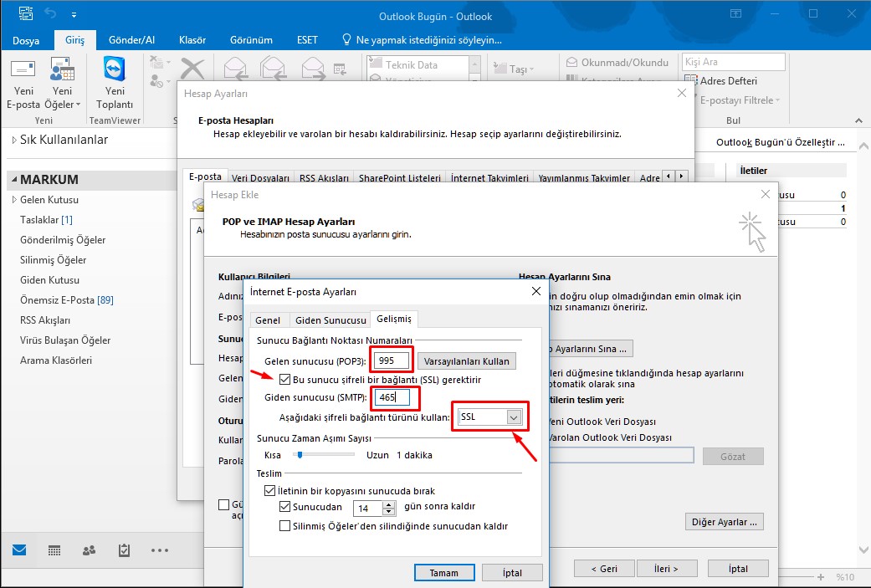Click the Taşı move icon
871x588 pixels.
point(500,69)
